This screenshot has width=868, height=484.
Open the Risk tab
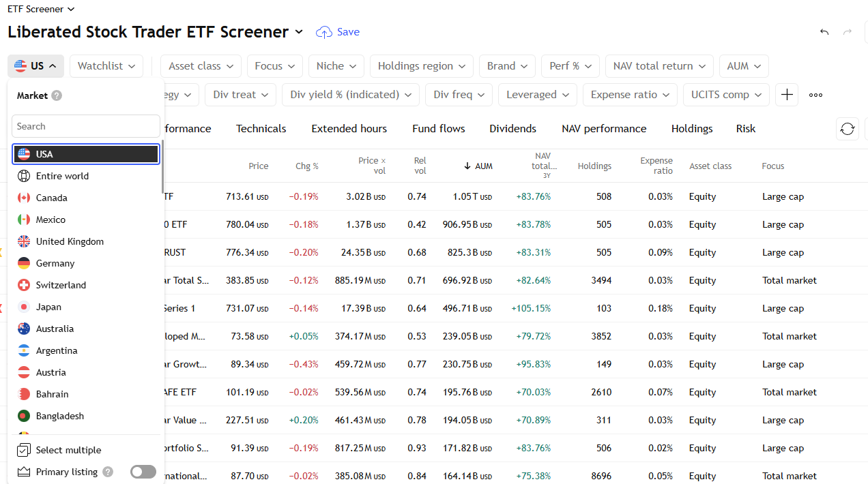pos(746,129)
